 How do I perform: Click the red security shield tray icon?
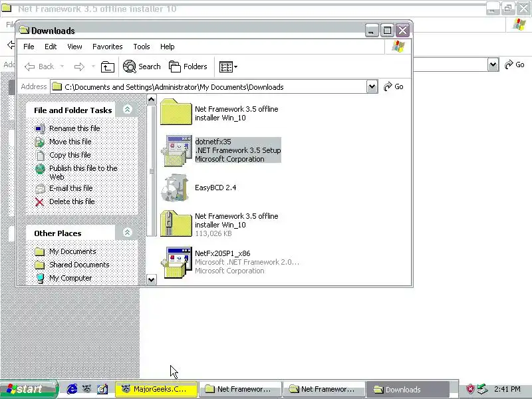470,389
